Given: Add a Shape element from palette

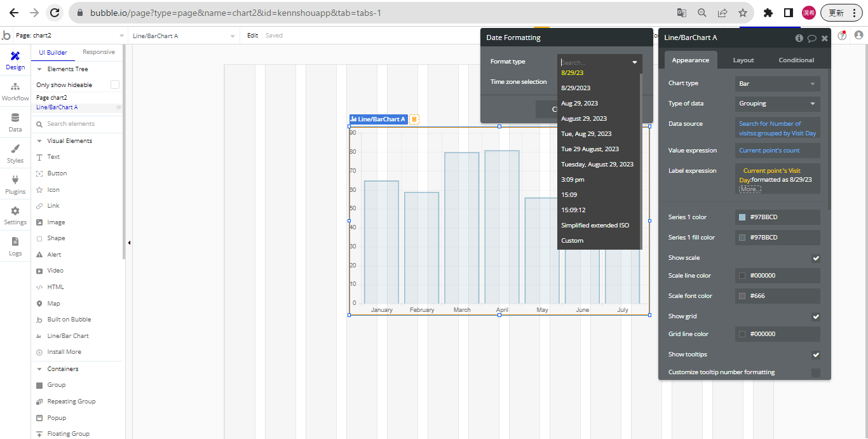Looking at the screenshot, I should pos(56,238).
